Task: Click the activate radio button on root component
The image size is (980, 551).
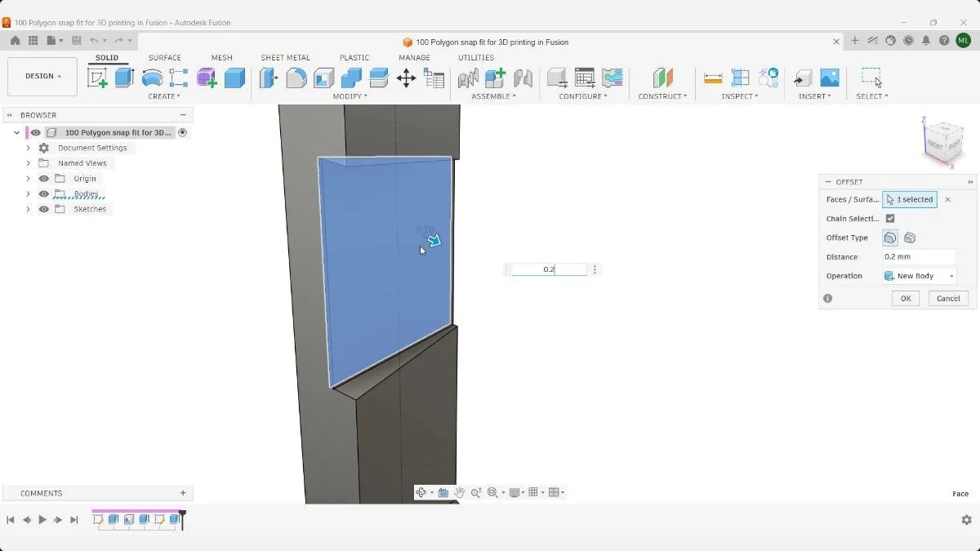Action: click(x=183, y=132)
